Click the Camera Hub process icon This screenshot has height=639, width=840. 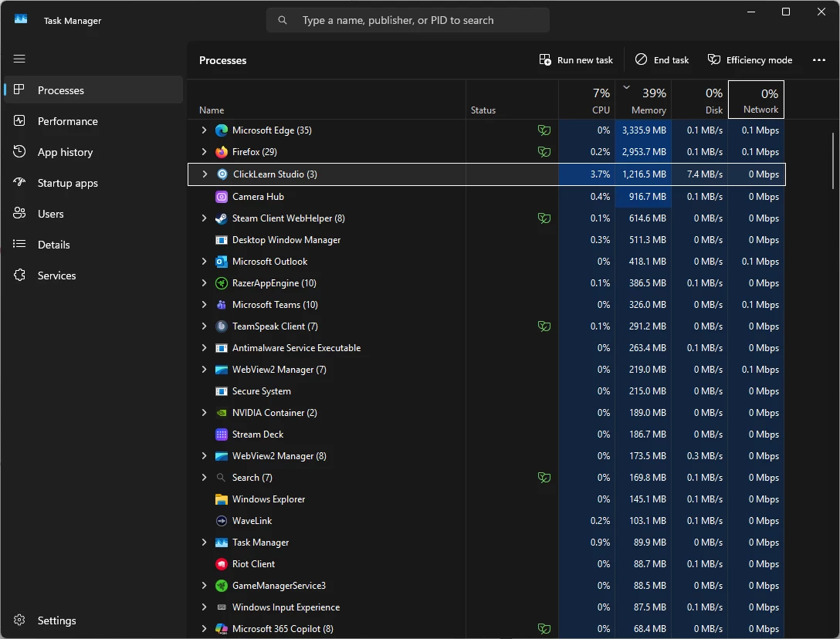point(222,197)
